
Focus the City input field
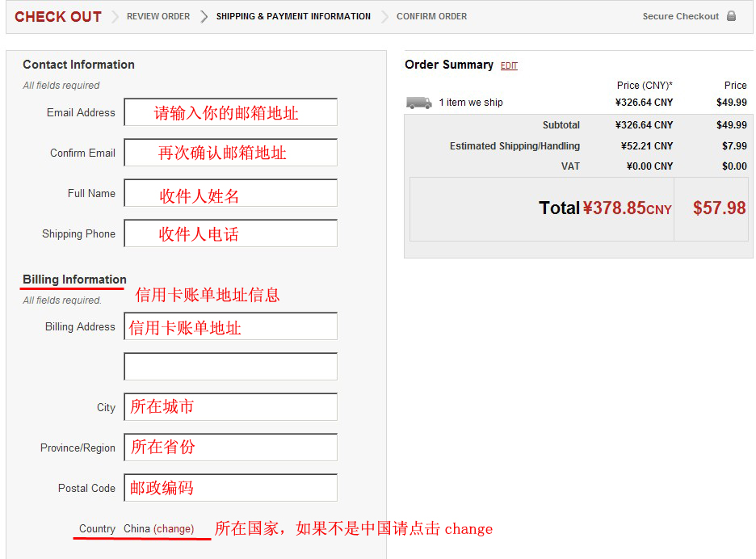pos(230,407)
